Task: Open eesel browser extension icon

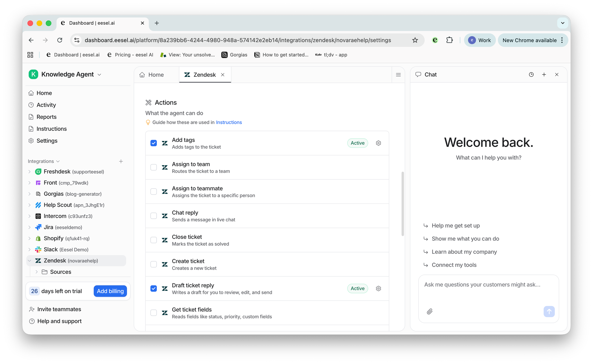Action: pos(435,40)
